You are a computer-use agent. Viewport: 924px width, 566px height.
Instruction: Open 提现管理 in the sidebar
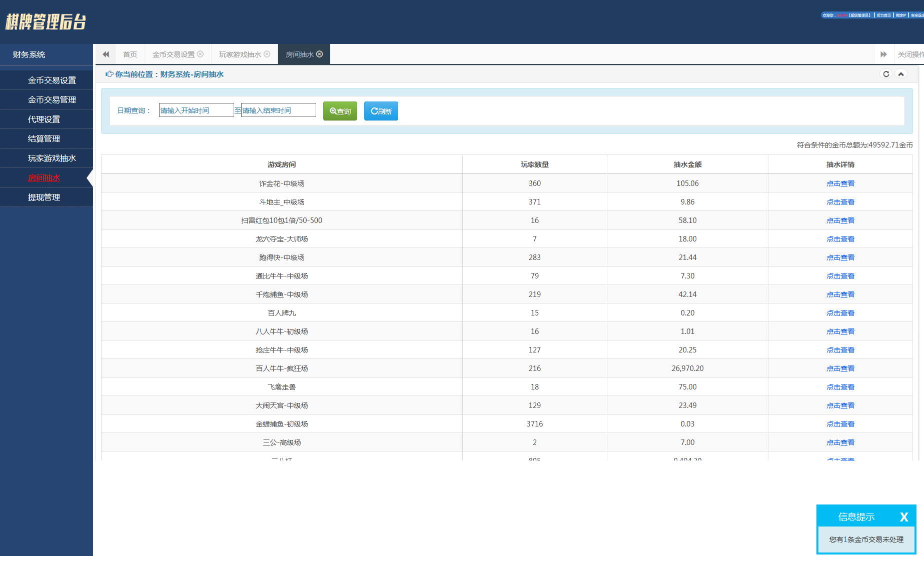44,197
